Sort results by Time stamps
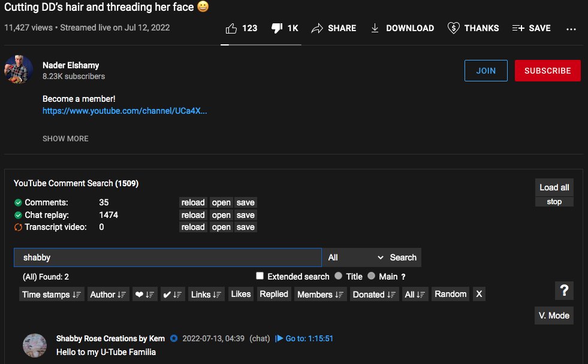Screen dimensions: 588x364 click(52, 295)
